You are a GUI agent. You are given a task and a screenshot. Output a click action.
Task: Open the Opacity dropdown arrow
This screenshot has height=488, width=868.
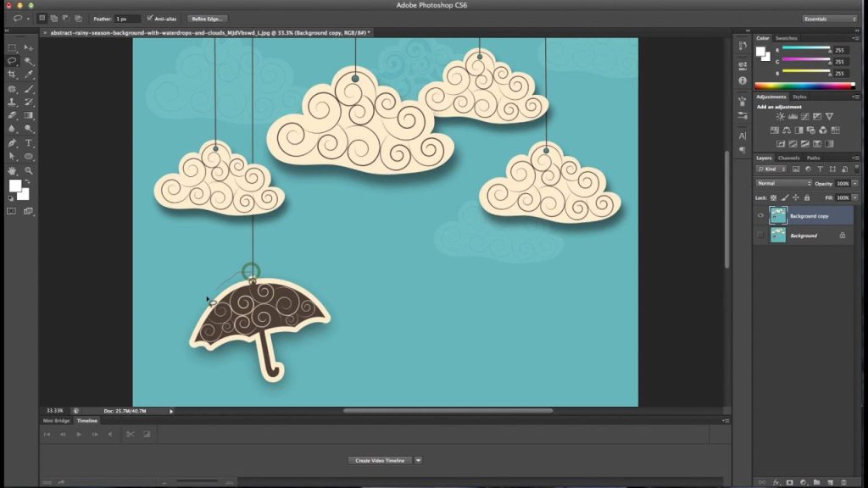coord(854,182)
